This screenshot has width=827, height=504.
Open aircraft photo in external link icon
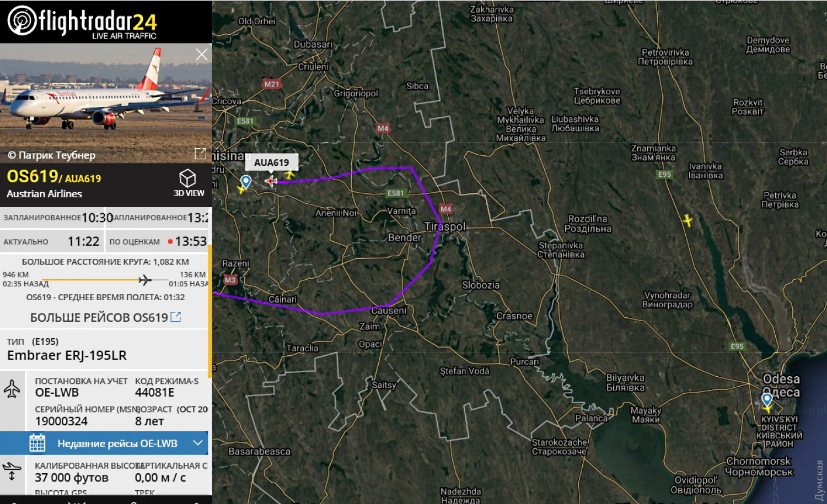[x=201, y=153]
